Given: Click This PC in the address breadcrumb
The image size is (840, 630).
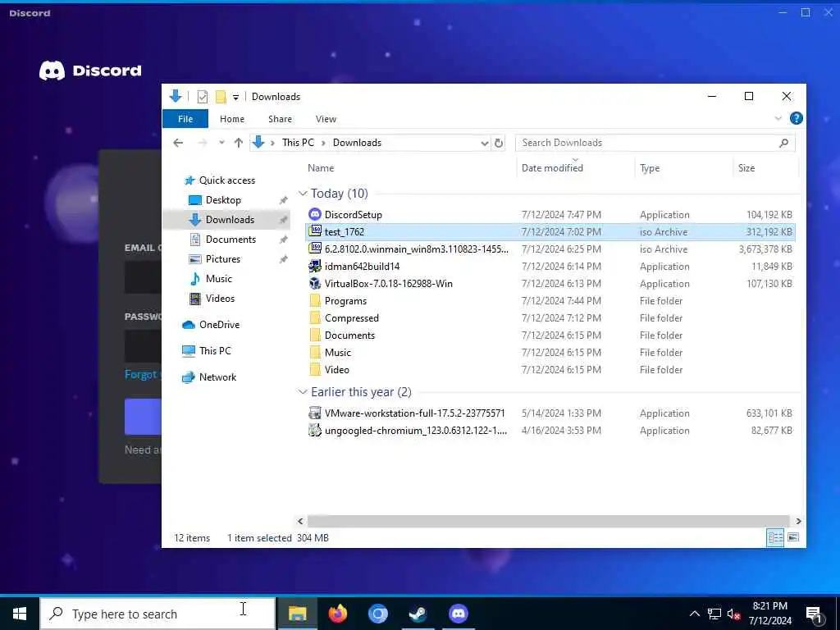Looking at the screenshot, I should pyautogui.click(x=298, y=143).
